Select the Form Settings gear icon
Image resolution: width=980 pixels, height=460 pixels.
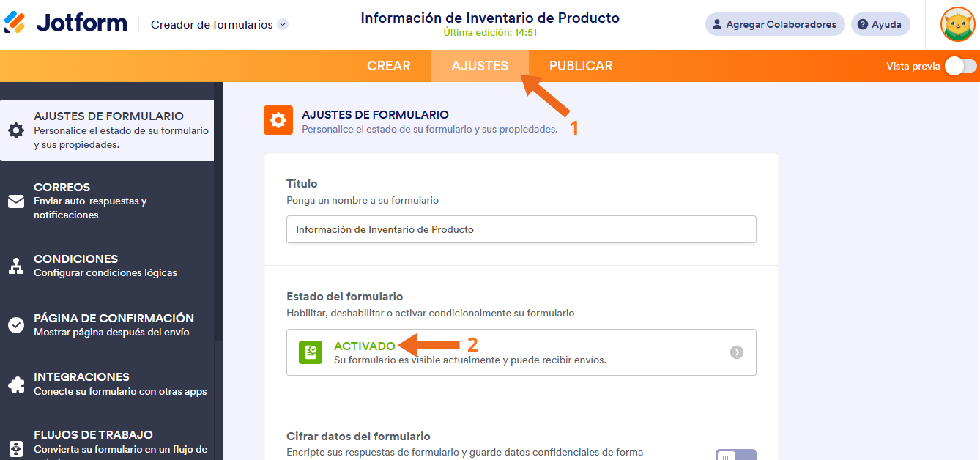pos(16,130)
